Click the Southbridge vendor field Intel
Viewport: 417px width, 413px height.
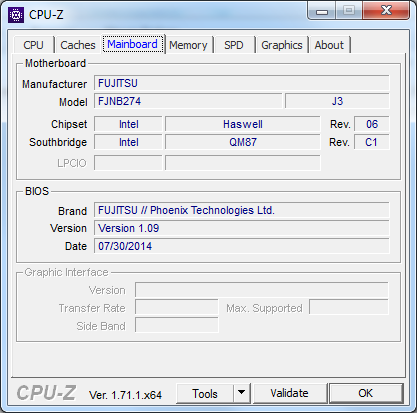click(x=128, y=142)
